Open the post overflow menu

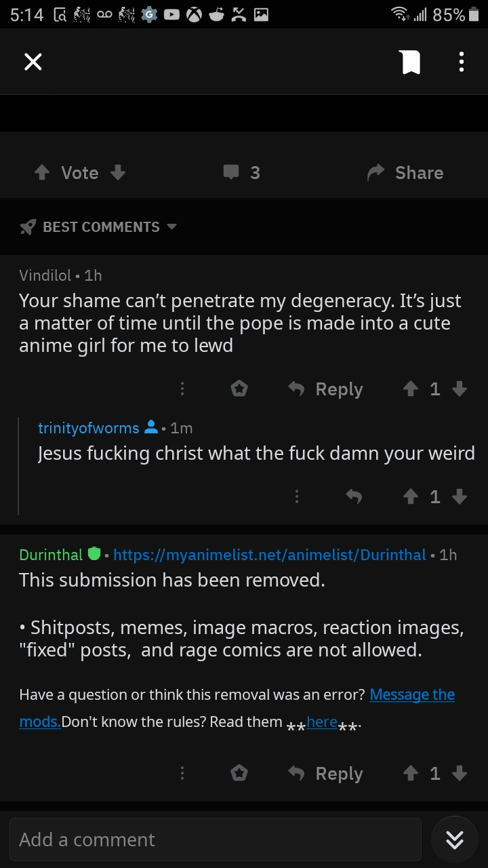pos(461,61)
